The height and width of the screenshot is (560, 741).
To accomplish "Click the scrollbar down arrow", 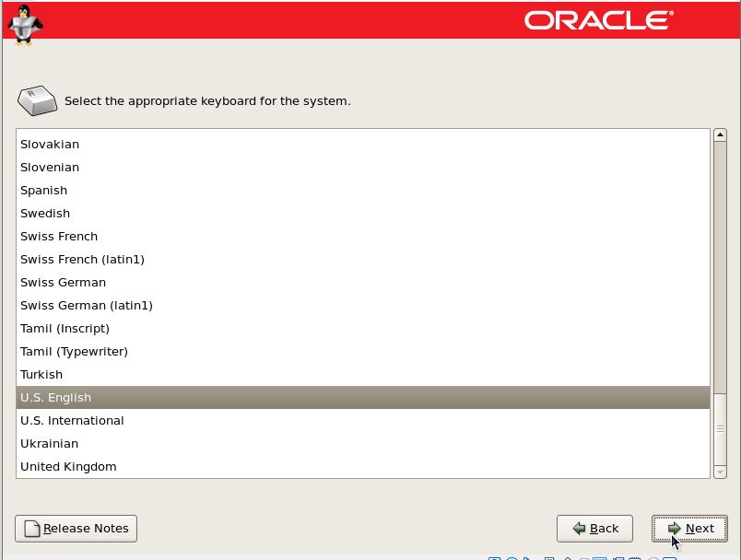I will 720,472.
